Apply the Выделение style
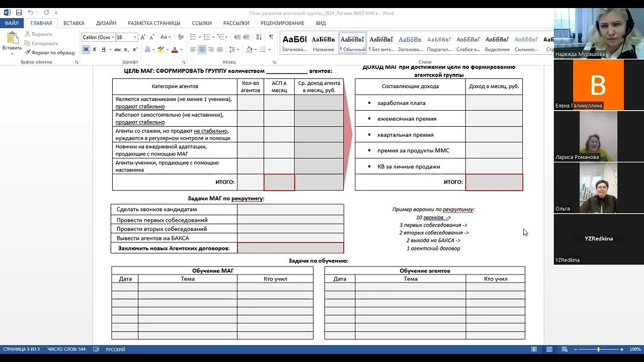644x362 pixels. pyautogui.click(x=497, y=43)
